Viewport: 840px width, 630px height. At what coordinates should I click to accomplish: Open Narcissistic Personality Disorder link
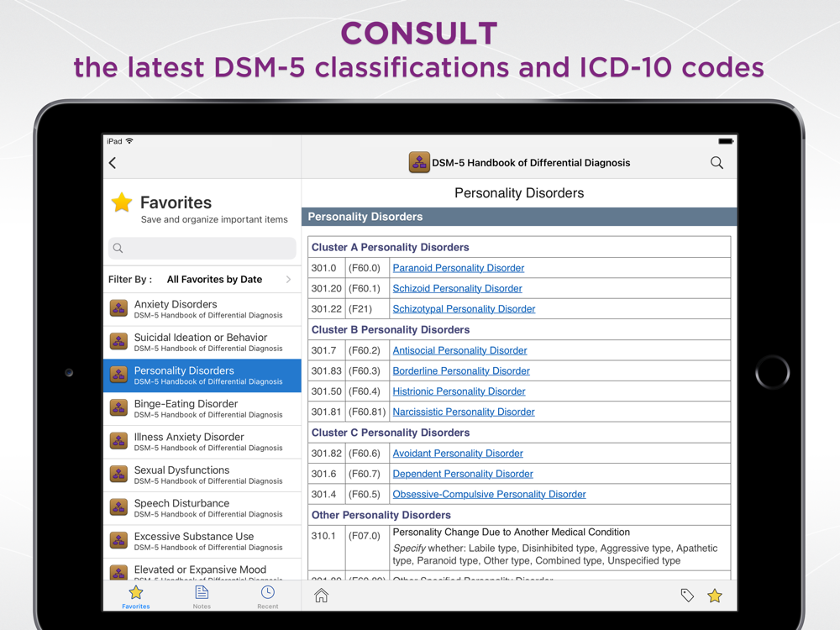[464, 412]
